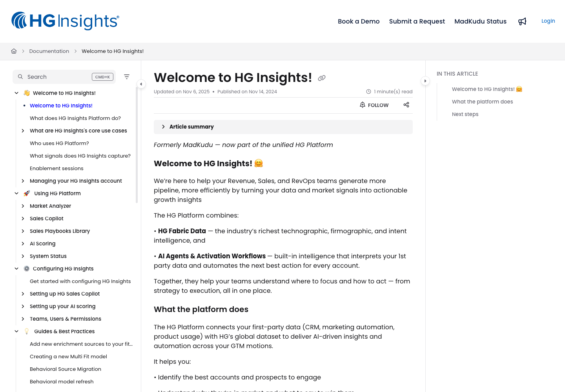The height and width of the screenshot is (392, 565).
Task: Open the Book a Demo menu item
Action: point(359,21)
